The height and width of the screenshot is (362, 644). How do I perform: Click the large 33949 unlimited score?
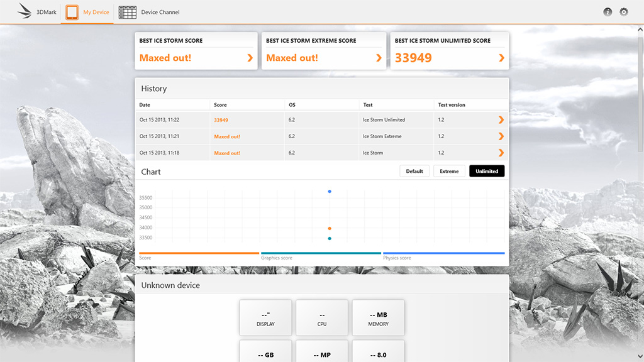tap(413, 58)
